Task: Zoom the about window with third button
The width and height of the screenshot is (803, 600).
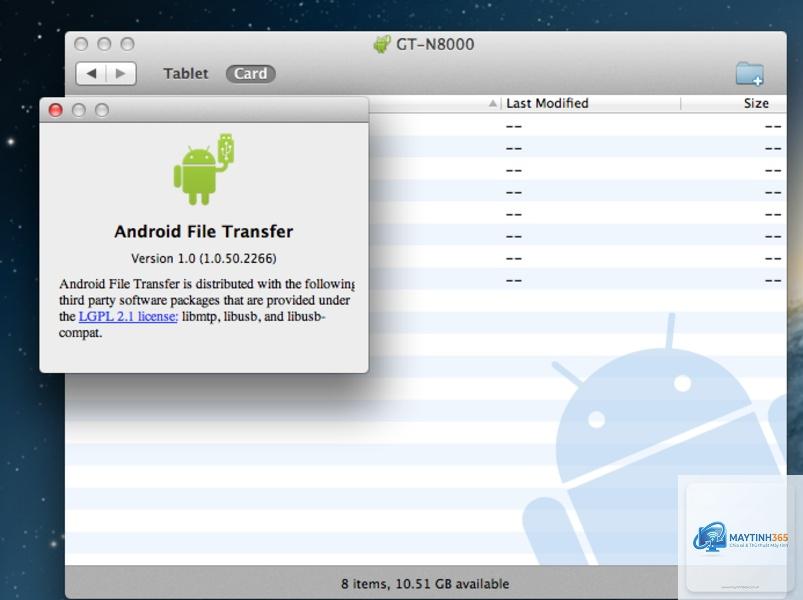Action: click(102, 110)
